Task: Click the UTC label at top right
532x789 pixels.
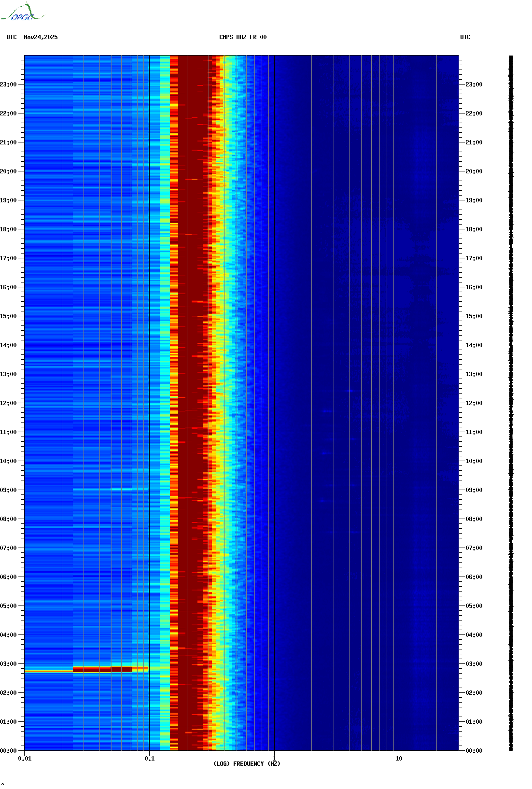Action: pyautogui.click(x=465, y=37)
